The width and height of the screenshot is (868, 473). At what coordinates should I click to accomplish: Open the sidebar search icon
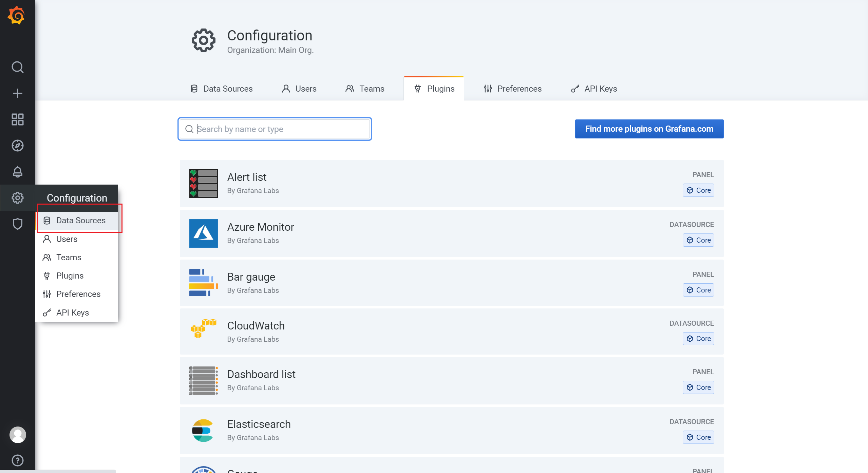click(x=18, y=67)
